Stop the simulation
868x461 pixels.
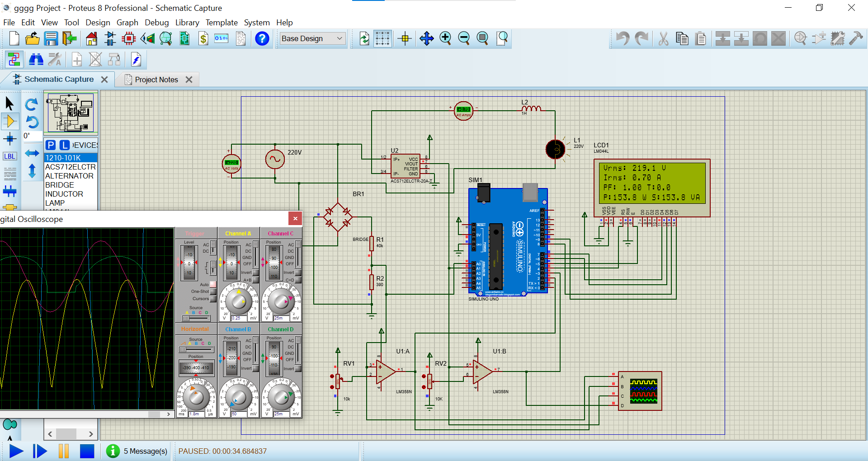[x=87, y=451]
